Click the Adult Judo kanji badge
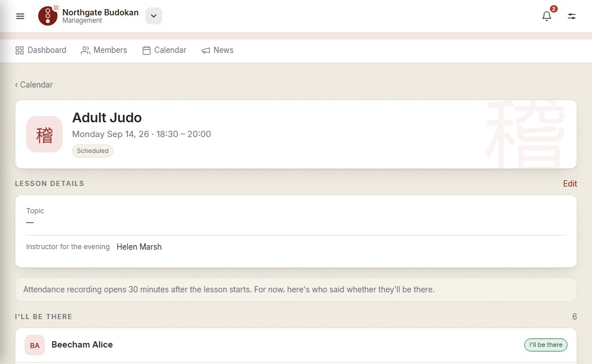Viewport: 592px width, 364px height. 44,134
